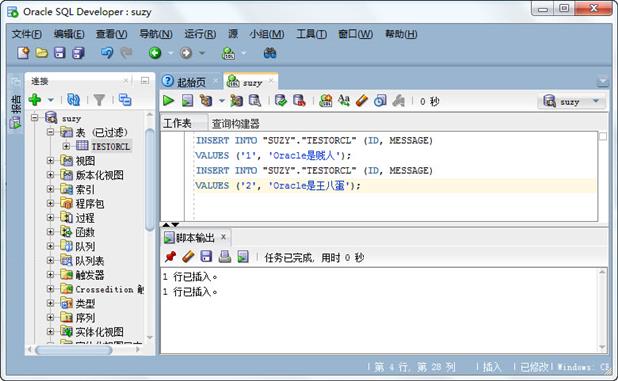Click the binoculars Find DB Object icon

[270, 53]
